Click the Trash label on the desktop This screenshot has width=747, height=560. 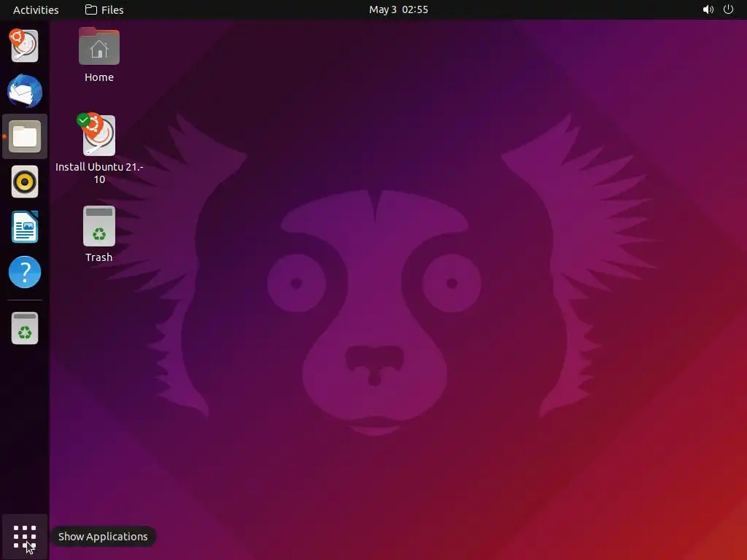point(99,257)
